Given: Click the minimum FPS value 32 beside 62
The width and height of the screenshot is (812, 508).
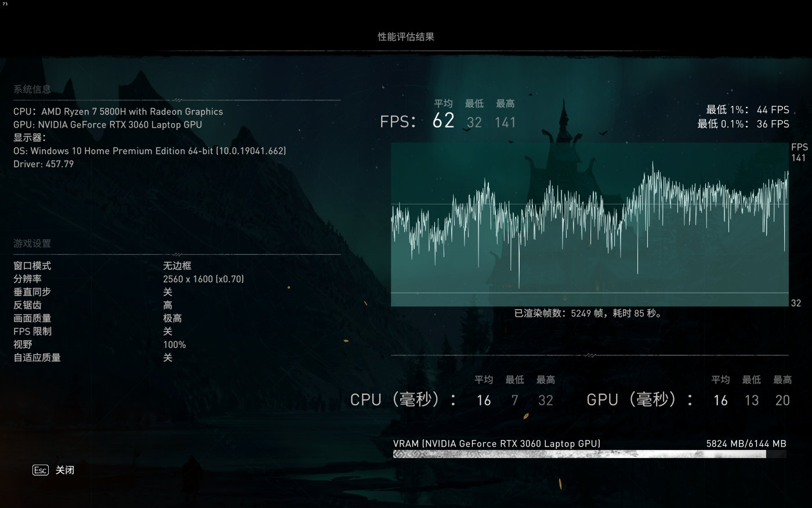Looking at the screenshot, I should [x=474, y=123].
